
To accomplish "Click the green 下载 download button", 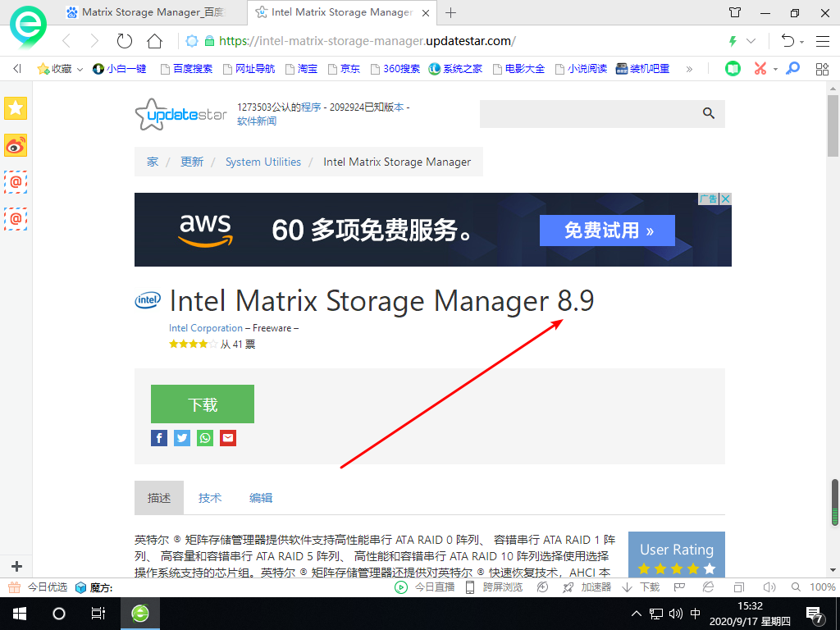I will click(202, 404).
